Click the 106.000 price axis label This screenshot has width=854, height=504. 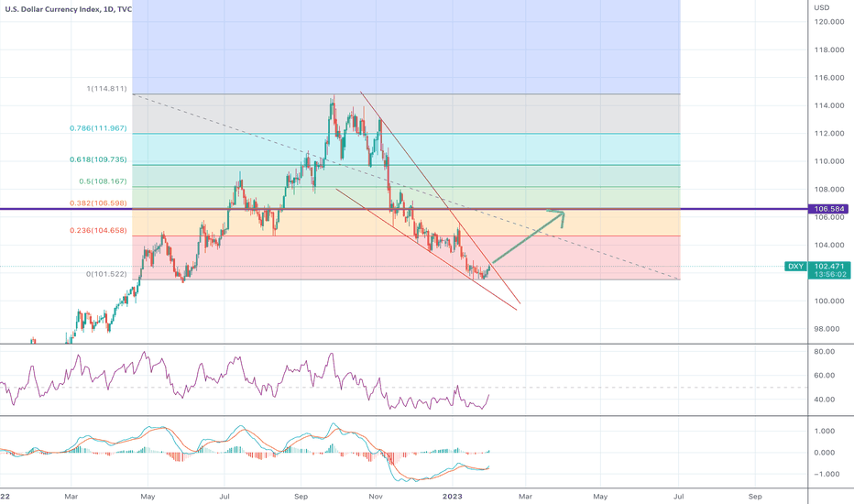coord(829,217)
